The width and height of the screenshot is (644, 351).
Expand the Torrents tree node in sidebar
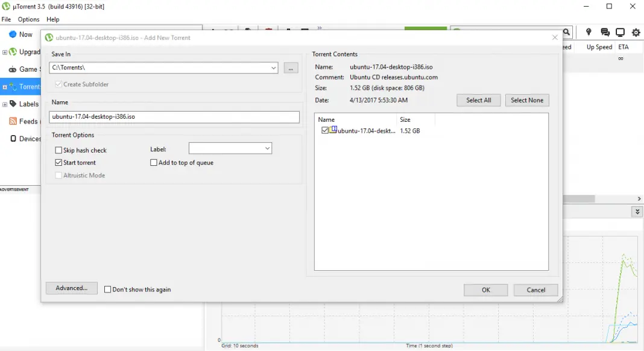pyautogui.click(x=4, y=87)
